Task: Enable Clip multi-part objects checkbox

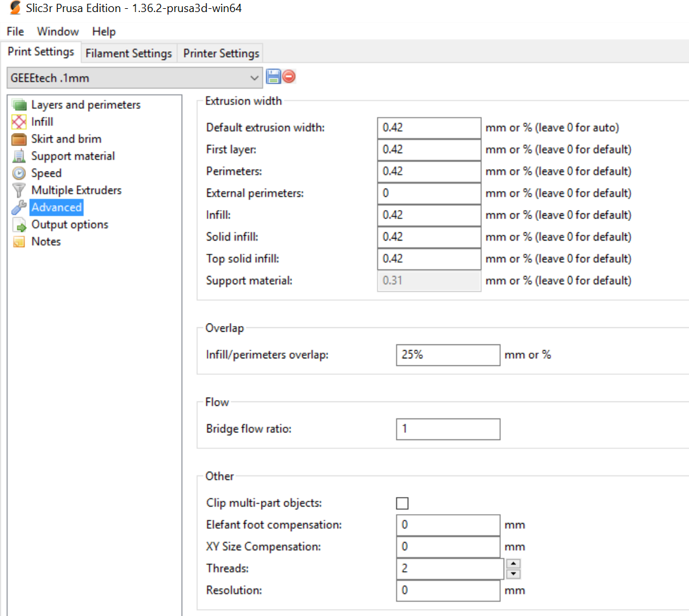Action: click(x=402, y=503)
